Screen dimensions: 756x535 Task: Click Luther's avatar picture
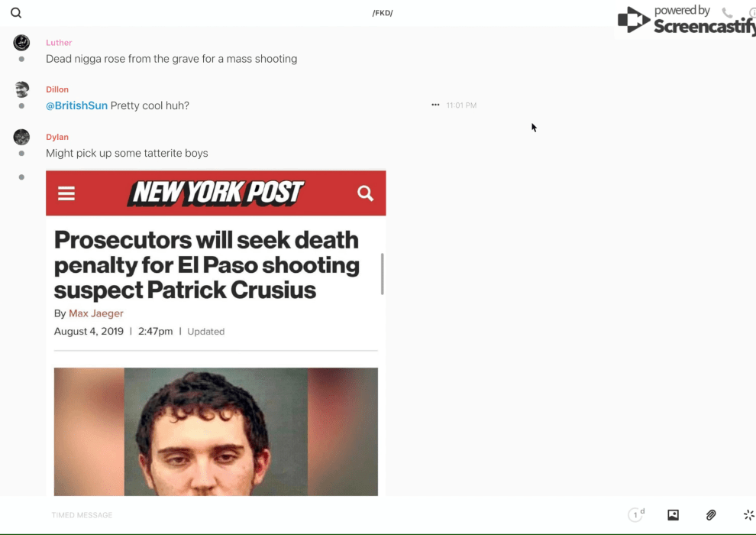[x=21, y=43]
